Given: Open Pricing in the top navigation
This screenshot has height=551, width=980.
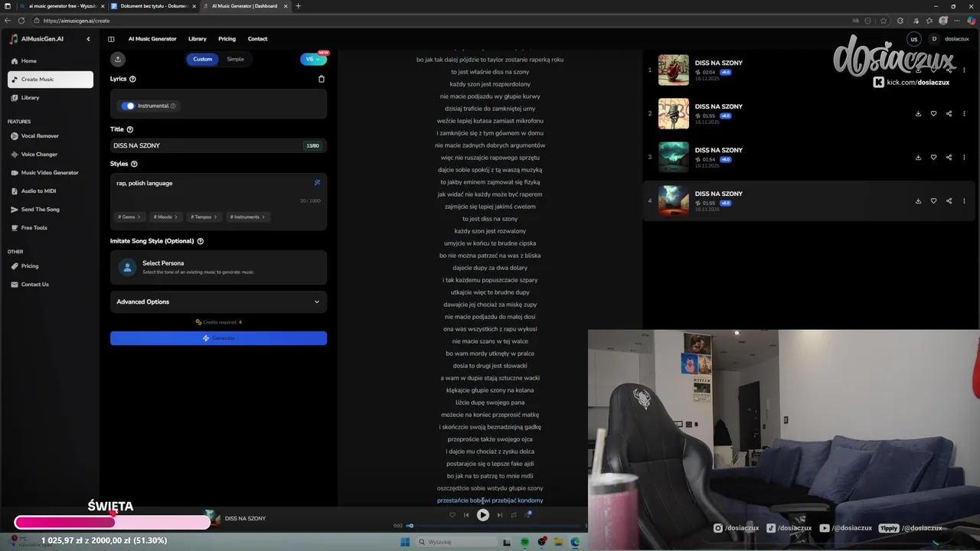Looking at the screenshot, I should pos(227,39).
